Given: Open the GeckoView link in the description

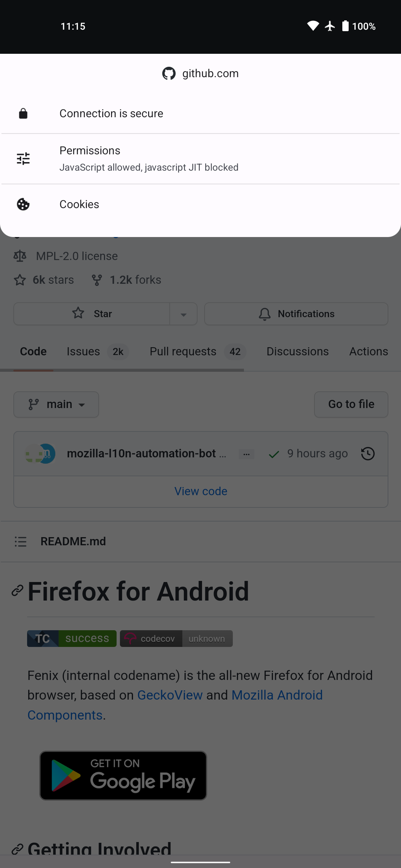Looking at the screenshot, I should [x=170, y=695].
